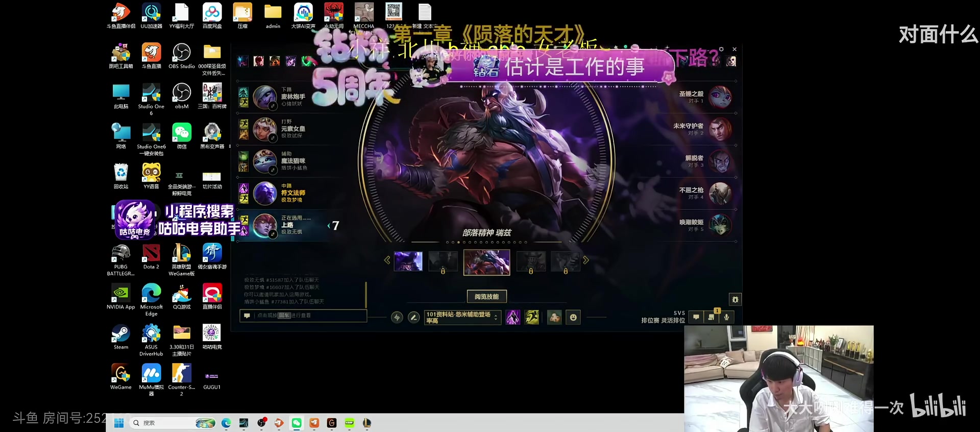Open WeGame desktop shortcut
980x432 pixels.
coord(121,377)
